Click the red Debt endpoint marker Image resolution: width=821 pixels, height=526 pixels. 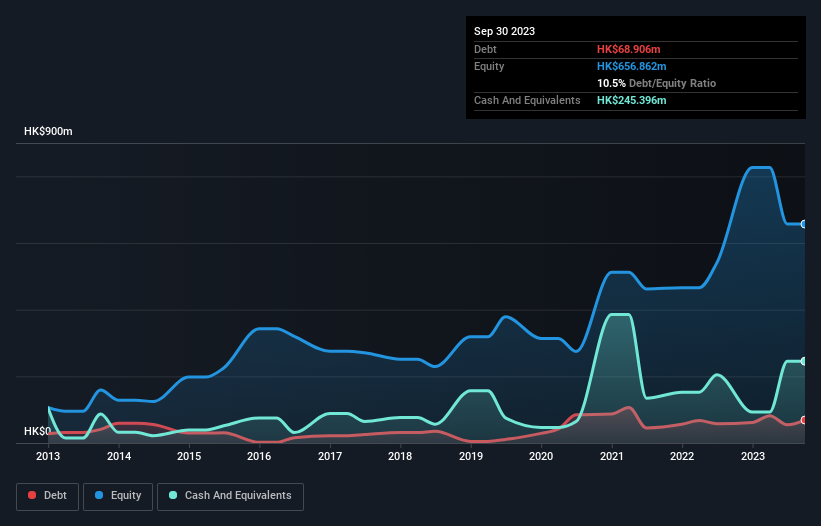click(804, 420)
